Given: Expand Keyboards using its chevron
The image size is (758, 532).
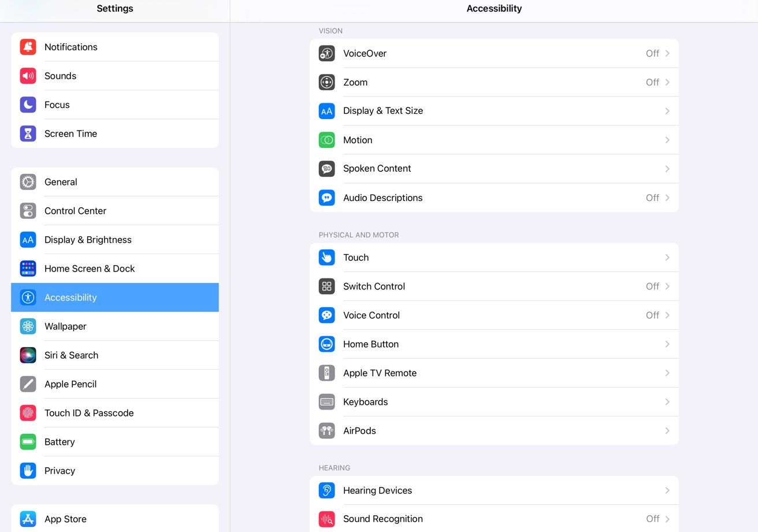Looking at the screenshot, I should [667, 402].
